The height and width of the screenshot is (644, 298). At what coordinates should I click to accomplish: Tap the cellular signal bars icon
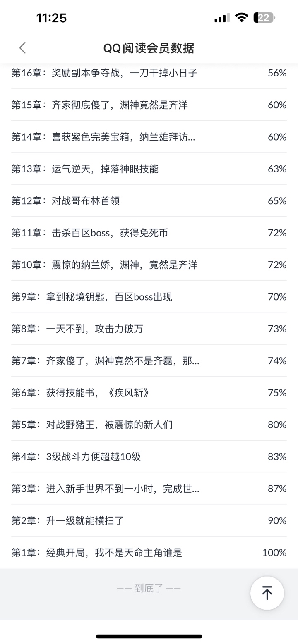click(x=221, y=18)
